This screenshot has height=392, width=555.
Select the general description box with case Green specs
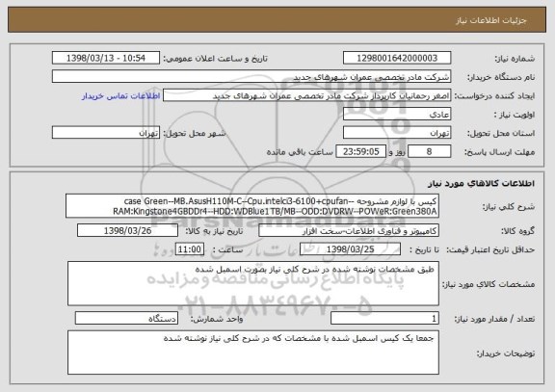click(252, 206)
